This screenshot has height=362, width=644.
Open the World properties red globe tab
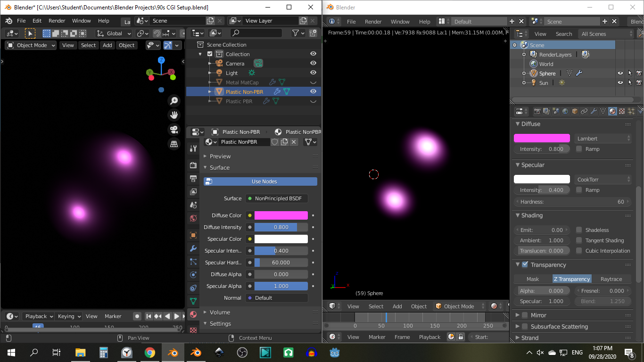193,218
